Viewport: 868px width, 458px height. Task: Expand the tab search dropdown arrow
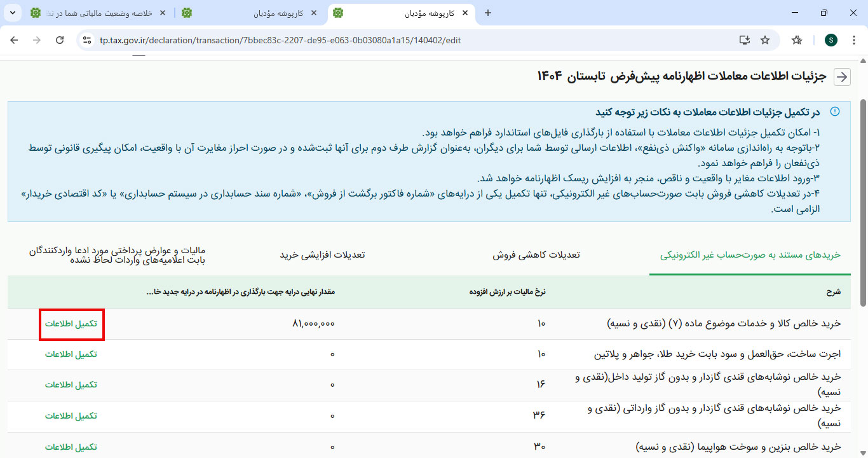click(14, 13)
